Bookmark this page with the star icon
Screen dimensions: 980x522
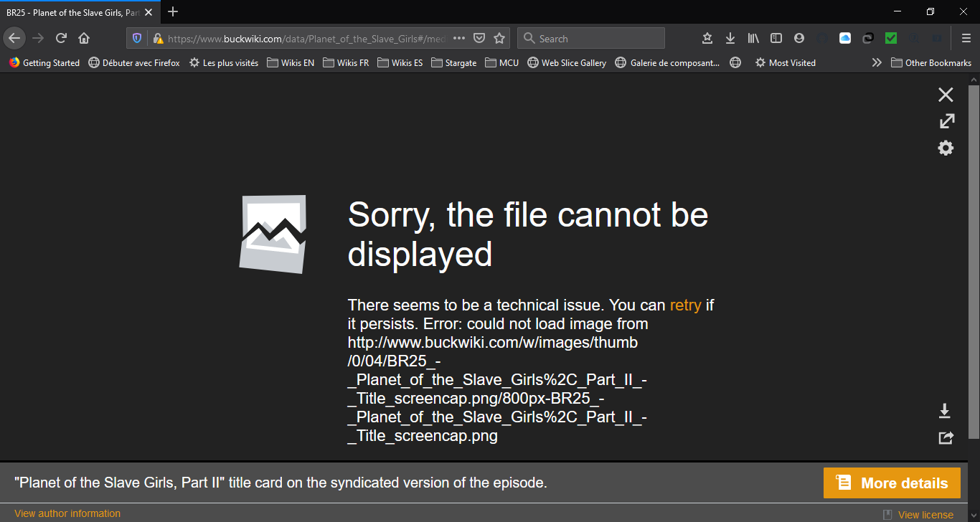point(499,38)
